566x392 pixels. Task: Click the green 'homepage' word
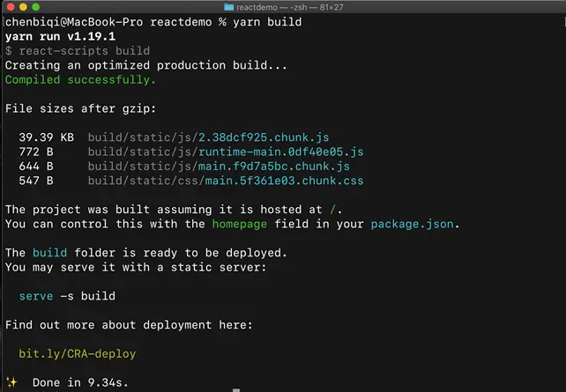pos(239,224)
